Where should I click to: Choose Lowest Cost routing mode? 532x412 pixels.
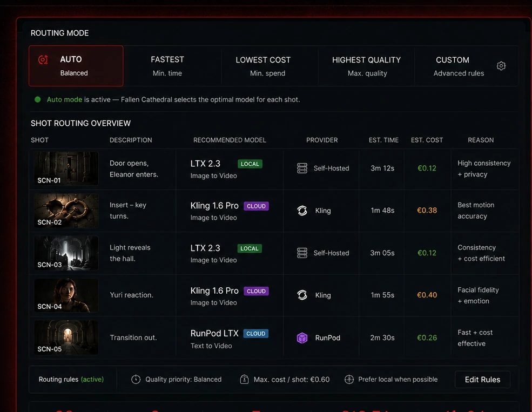pyautogui.click(x=263, y=66)
